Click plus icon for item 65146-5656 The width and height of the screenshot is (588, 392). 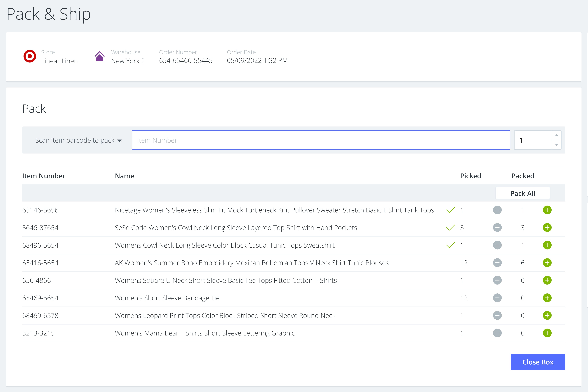547,210
